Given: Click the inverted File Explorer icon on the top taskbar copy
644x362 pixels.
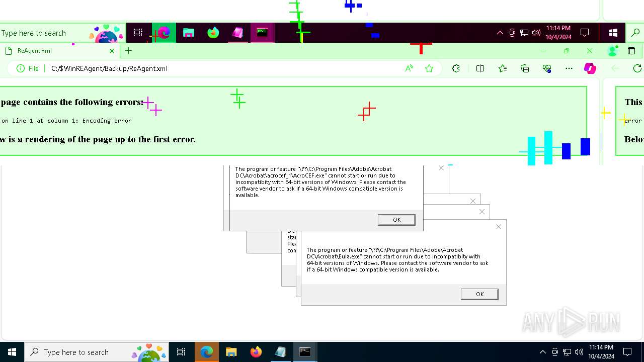Looking at the screenshot, I should coord(189,33).
